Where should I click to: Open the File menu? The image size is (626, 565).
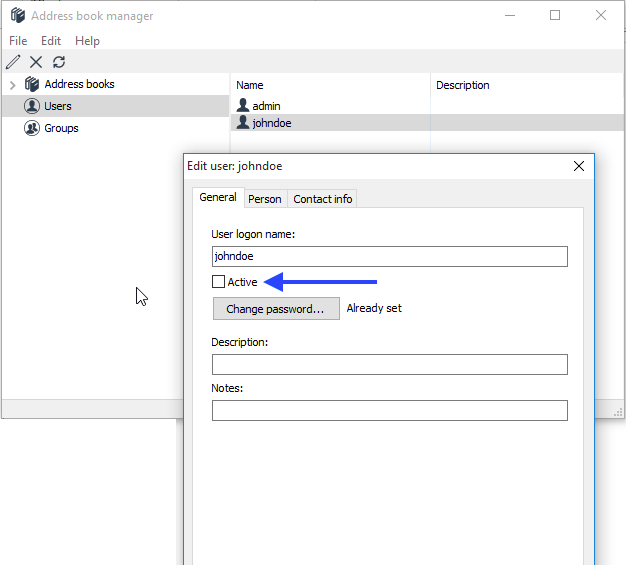tap(18, 41)
